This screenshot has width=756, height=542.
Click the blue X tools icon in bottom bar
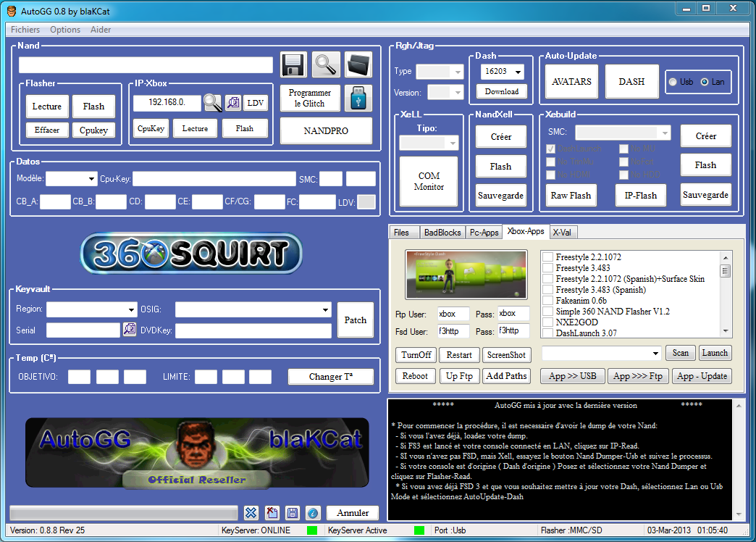[251, 513]
